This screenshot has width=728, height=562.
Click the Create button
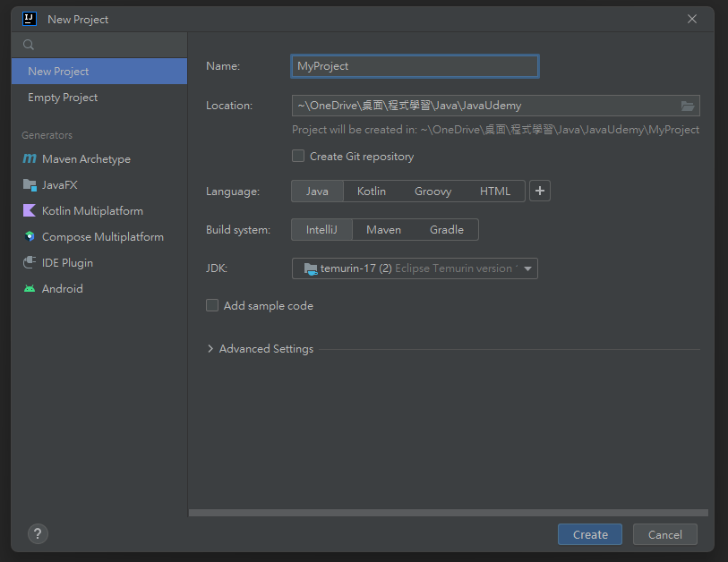[x=590, y=534]
